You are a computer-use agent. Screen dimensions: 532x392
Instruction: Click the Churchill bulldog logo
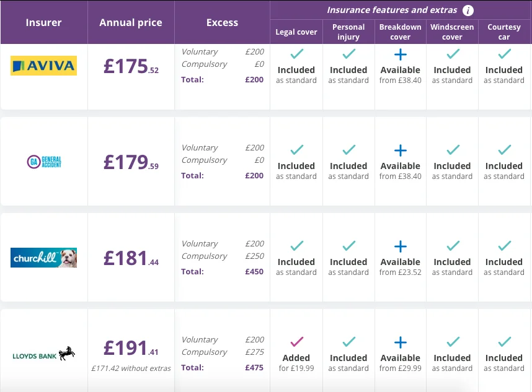(x=44, y=258)
